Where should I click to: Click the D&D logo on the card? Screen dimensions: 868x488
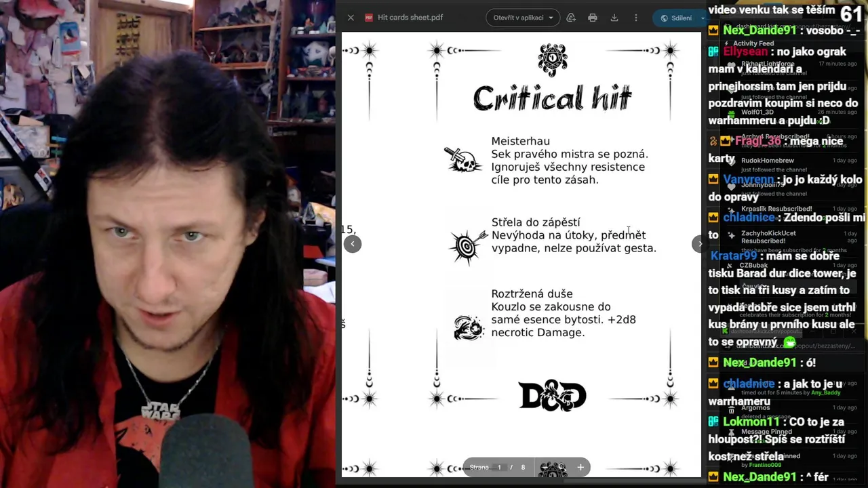pos(552,395)
